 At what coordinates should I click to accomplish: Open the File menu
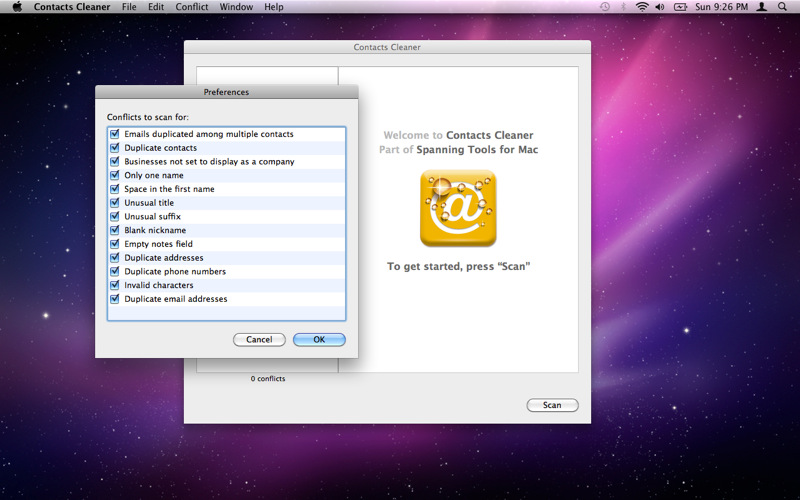(129, 7)
